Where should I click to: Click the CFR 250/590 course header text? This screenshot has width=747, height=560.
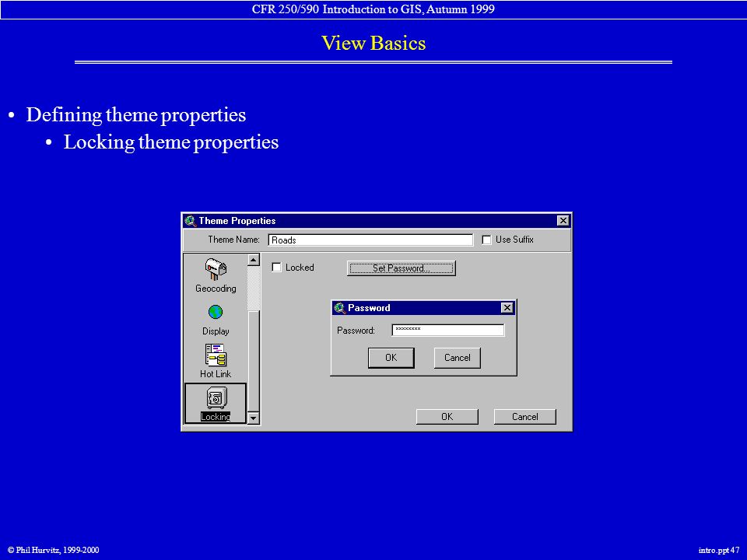click(x=373, y=9)
